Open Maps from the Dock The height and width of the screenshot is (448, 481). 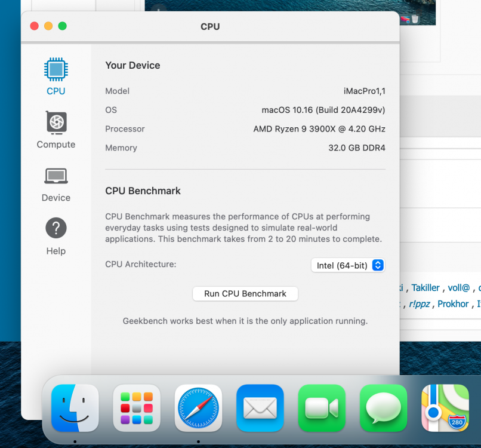[445, 408]
